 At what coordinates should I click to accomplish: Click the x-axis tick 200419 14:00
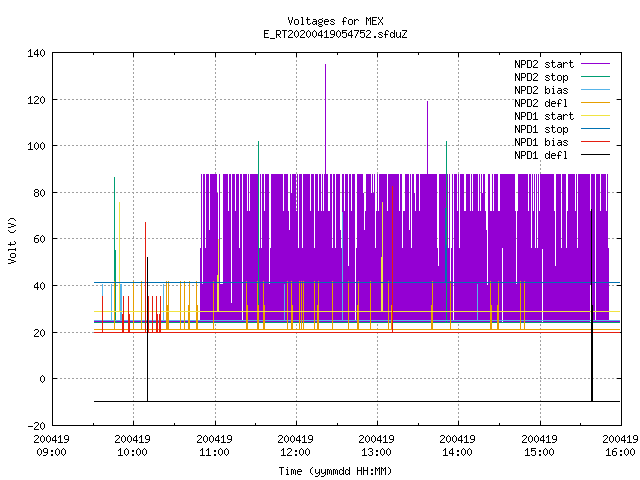458,446
